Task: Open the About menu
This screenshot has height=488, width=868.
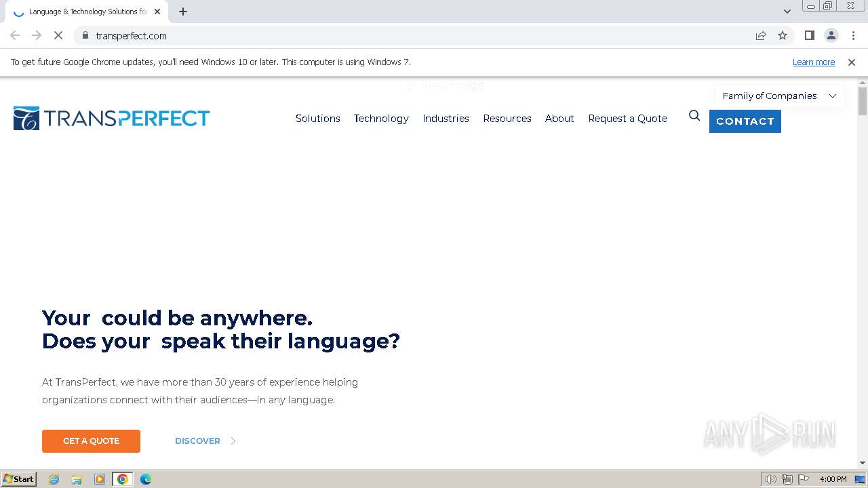Action: coord(559,119)
